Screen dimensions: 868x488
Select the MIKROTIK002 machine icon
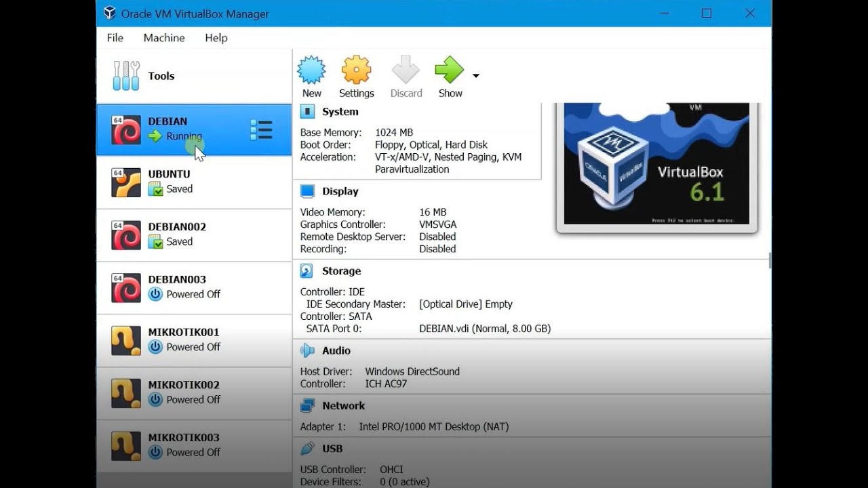point(126,393)
